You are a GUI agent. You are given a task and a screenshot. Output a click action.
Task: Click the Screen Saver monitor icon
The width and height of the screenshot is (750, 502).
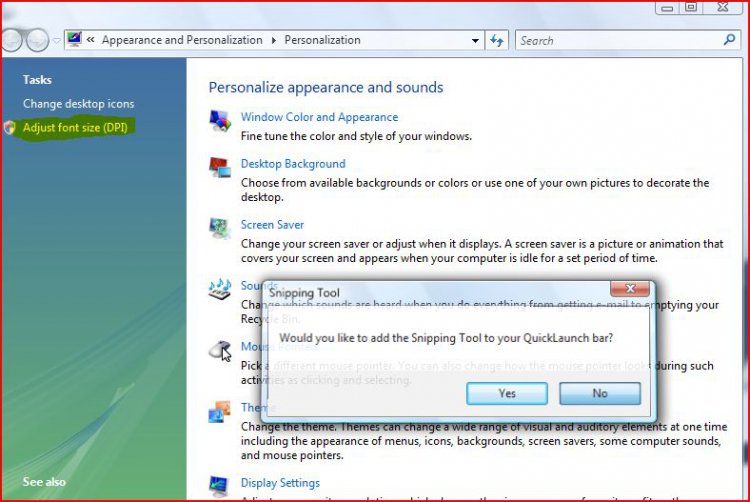tap(220, 228)
